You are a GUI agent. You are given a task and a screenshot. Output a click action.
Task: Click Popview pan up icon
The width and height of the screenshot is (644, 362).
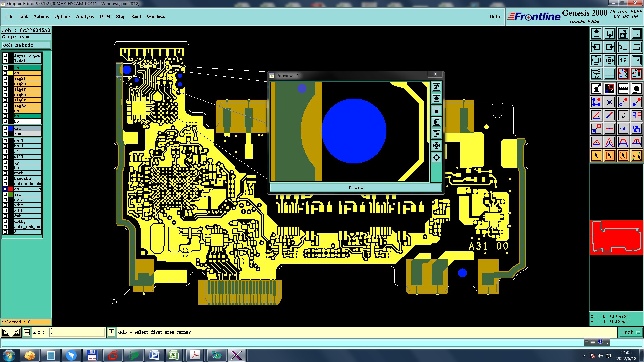[436, 99]
